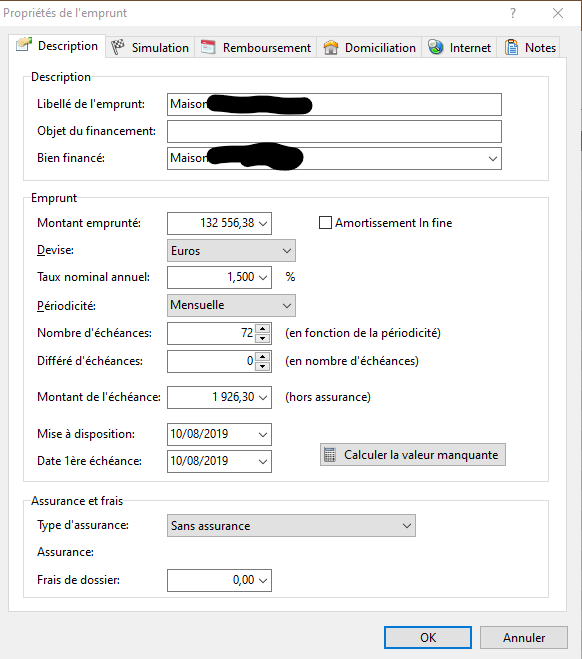Increase Nombre d'échéances with up arrow

(x=263, y=329)
